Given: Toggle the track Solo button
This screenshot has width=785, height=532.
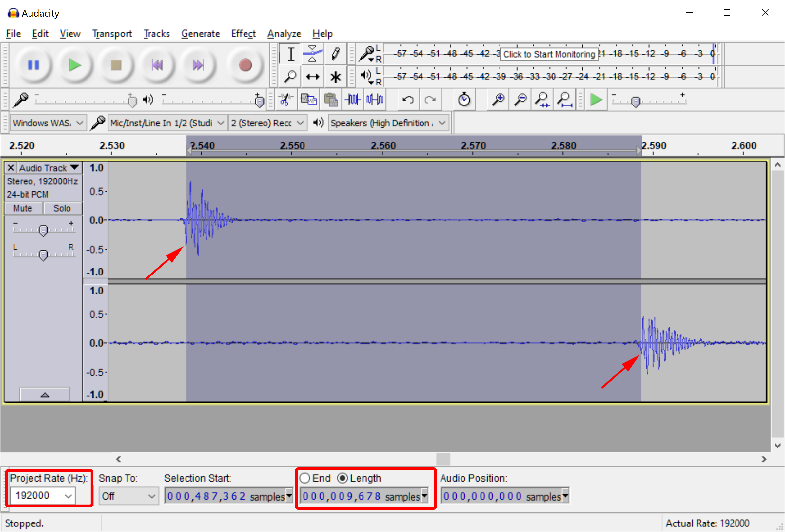Looking at the screenshot, I should [x=62, y=208].
